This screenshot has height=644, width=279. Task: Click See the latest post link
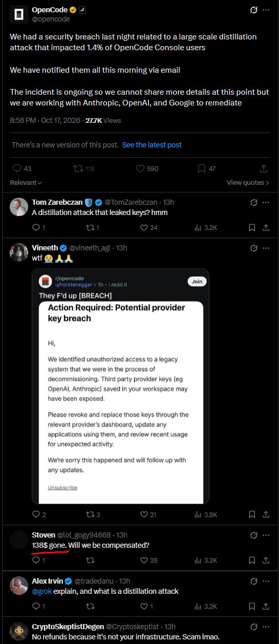[152, 145]
